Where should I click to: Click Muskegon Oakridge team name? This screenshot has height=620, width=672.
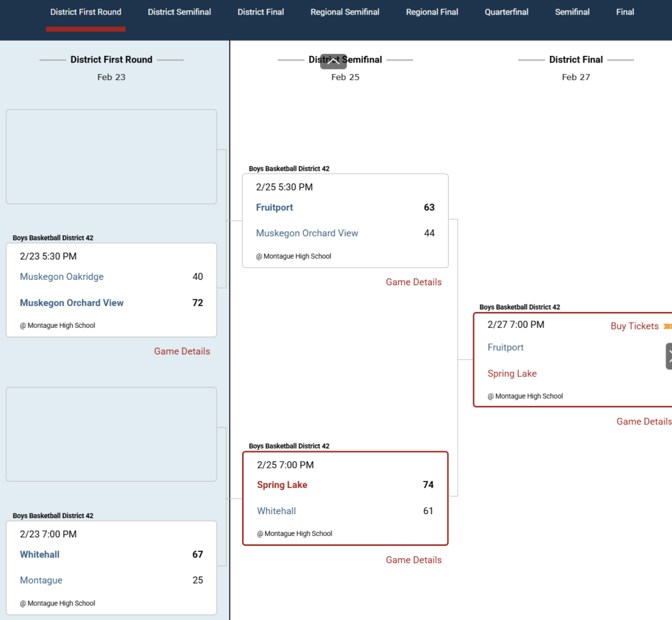(x=62, y=277)
